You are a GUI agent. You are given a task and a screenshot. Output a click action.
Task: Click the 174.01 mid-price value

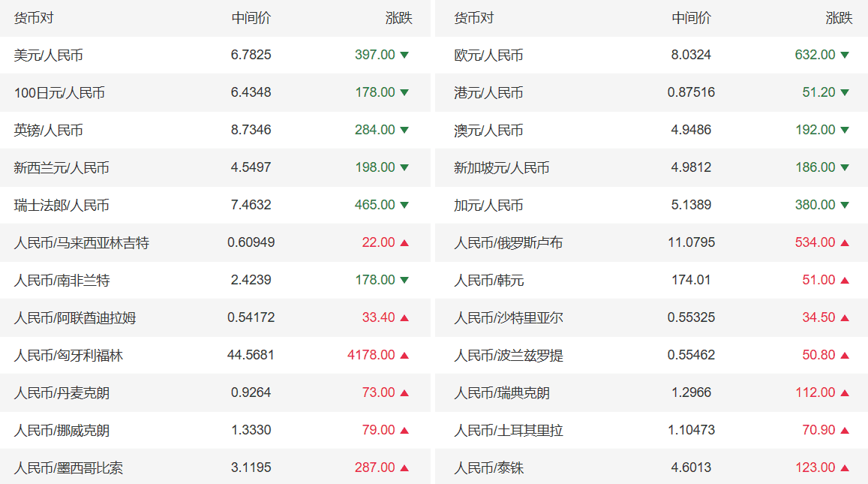pyautogui.click(x=691, y=280)
